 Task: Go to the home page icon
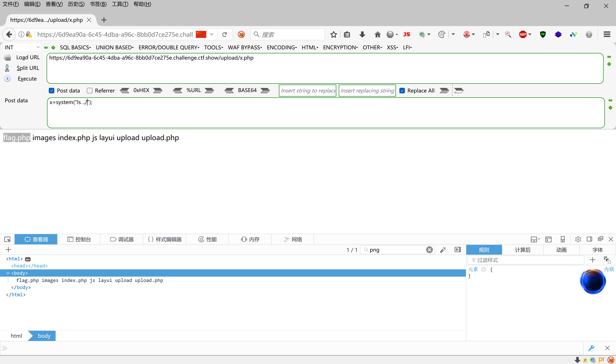tap(377, 35)
